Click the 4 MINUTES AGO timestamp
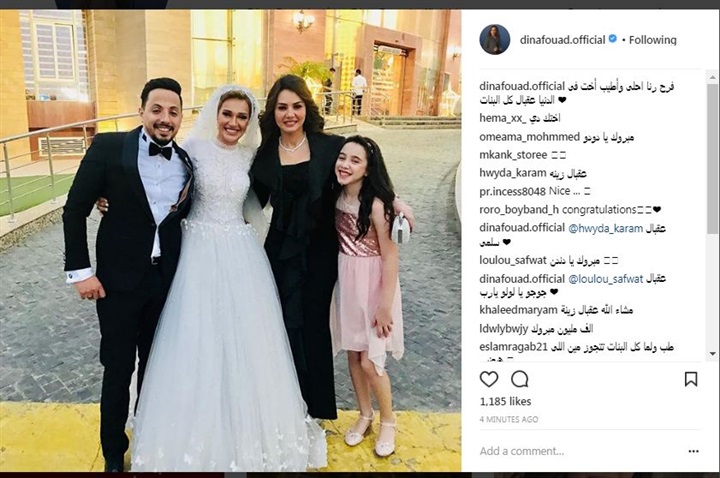Image resolution: width=720 pixels, height=478 pixels. click(509, 419)
